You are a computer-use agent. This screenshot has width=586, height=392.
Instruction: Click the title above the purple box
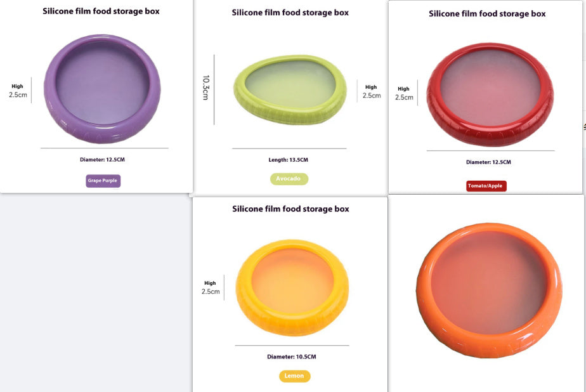pos(101,11)
